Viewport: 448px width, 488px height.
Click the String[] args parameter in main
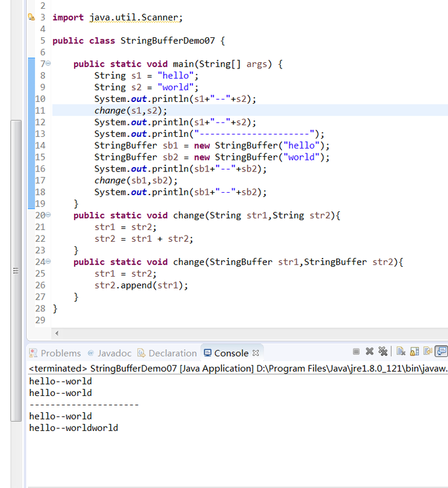pyautogui.click(x=233, y=64)
